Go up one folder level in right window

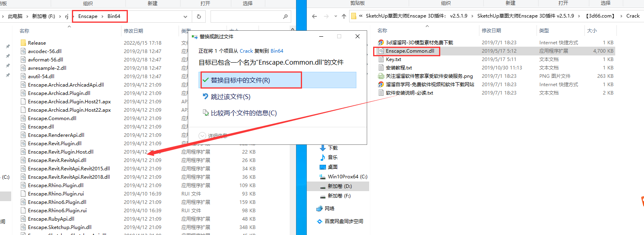(x=344, y=16)
